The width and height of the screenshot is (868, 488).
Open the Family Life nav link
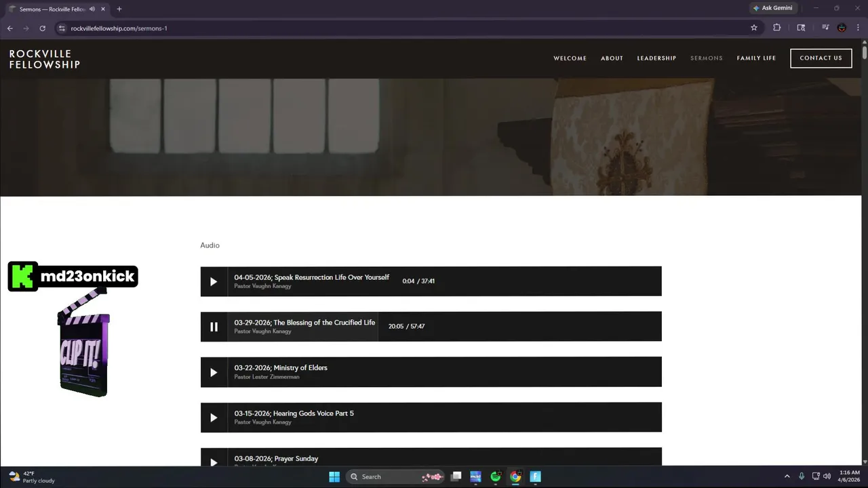pos(756,58)
